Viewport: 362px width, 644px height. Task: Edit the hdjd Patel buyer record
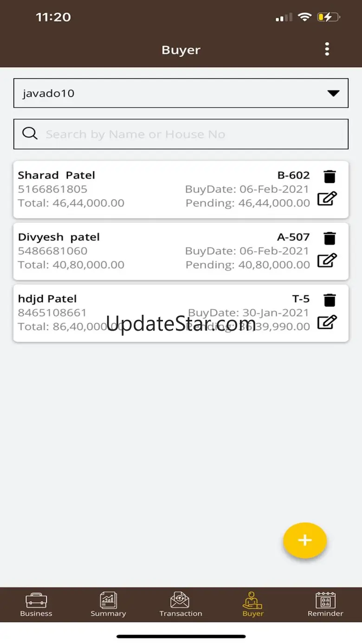coord(327,322)
